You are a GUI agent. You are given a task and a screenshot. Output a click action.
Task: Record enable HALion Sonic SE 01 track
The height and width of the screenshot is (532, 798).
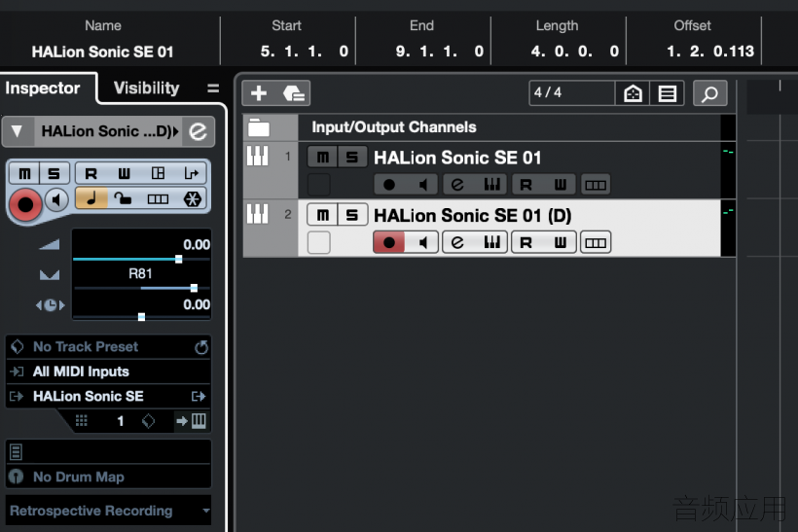tap(389, 184)
